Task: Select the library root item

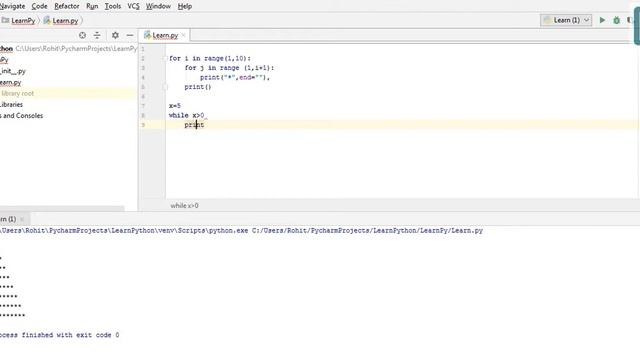Action: [18, 93]
